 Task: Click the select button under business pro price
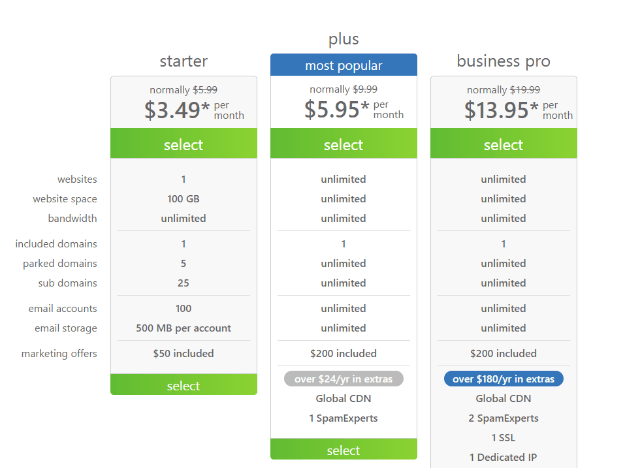[x=504, y=143]
